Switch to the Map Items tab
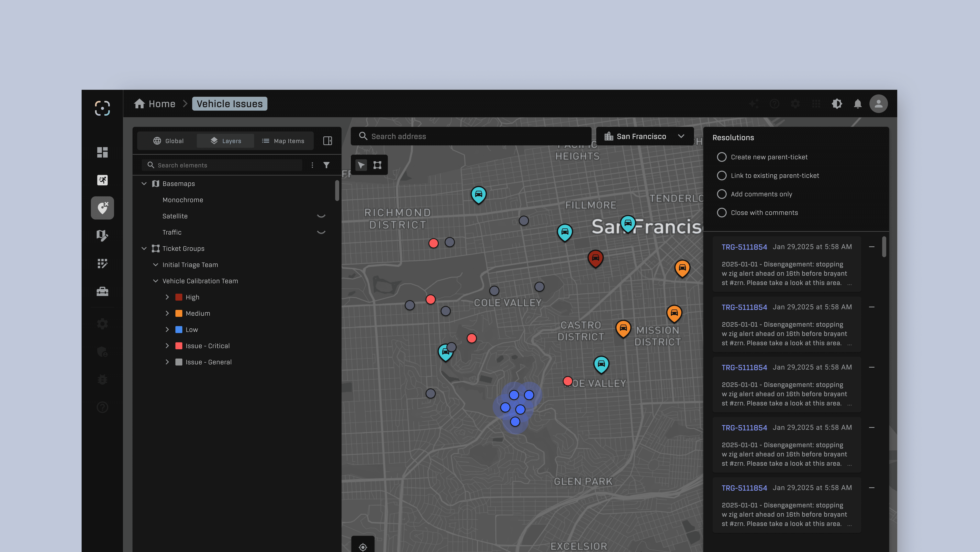Screen dimensions: 980x552 click(283, 141)
